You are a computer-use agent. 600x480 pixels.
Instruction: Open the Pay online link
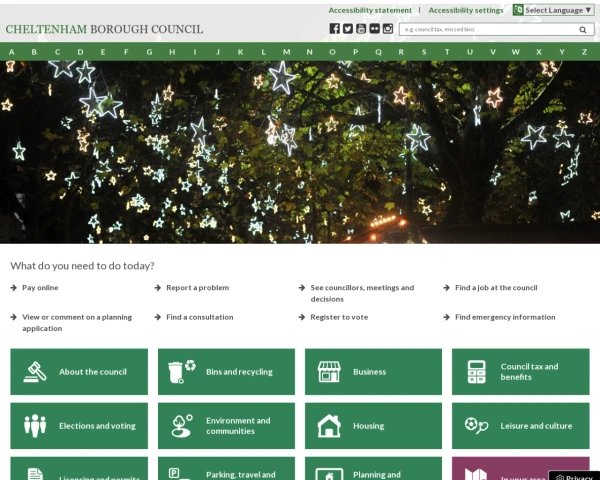(x=40, y=287)
